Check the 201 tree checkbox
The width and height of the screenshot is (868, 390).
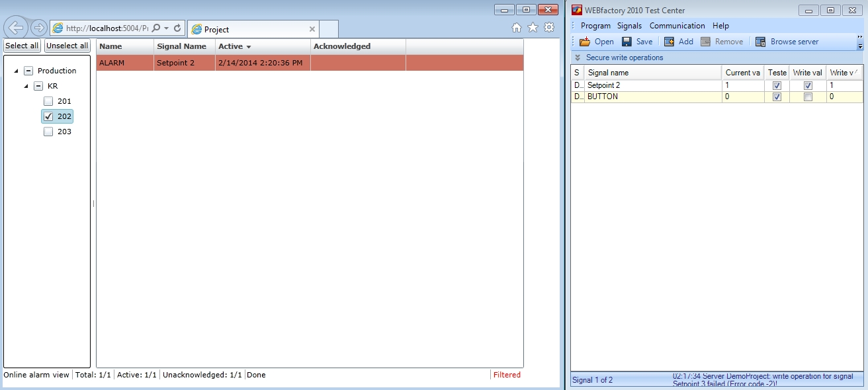[x=48, y=101]
